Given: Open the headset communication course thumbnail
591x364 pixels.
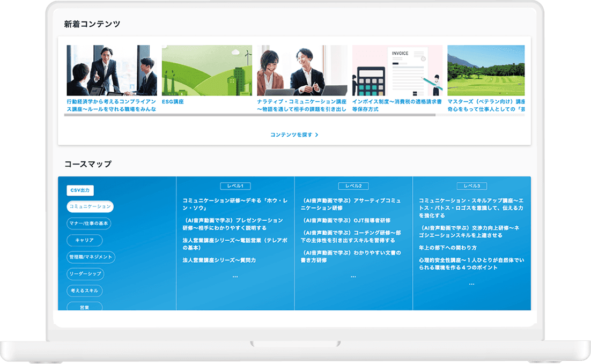Looking at the screenshot, I should coord(302,70).
